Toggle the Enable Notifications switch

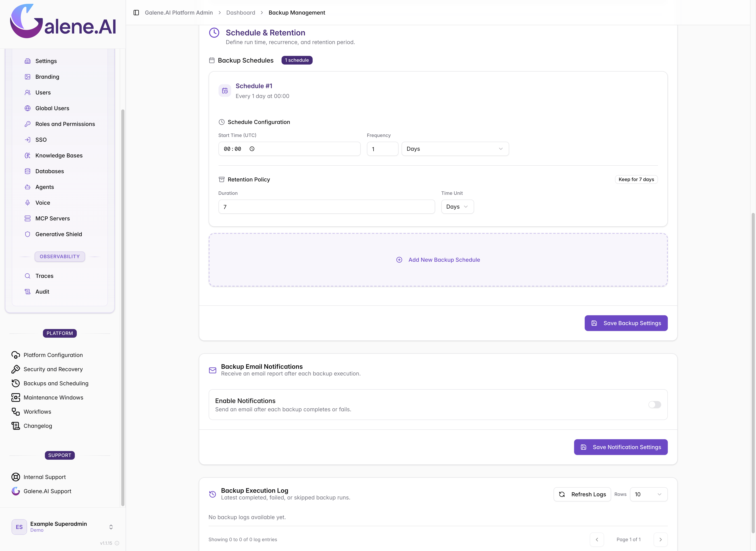(x=655, y=405)
